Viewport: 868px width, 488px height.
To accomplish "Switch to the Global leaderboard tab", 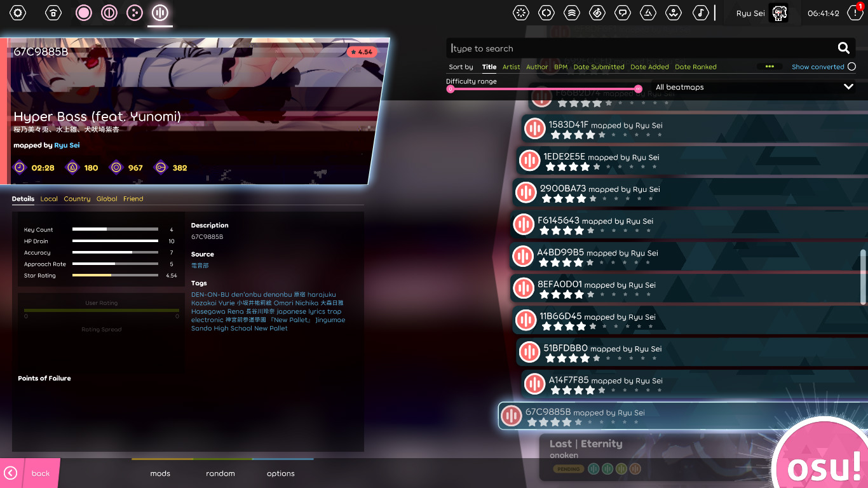I will pos(107,198).
